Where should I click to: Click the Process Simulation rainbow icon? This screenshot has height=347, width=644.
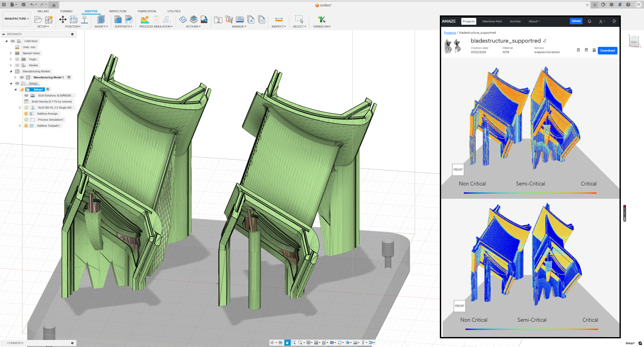pos(145,20)
